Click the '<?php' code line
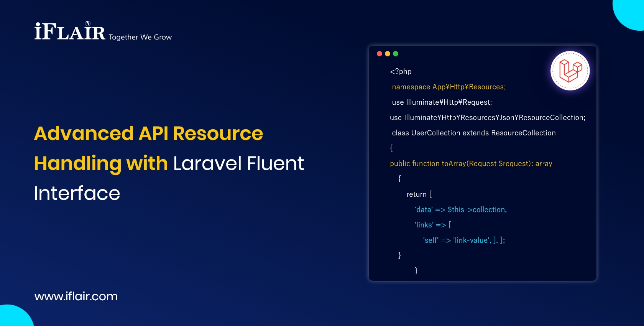Screen dimensions: 644x326 pyautogui.click(x=401, y=72)
